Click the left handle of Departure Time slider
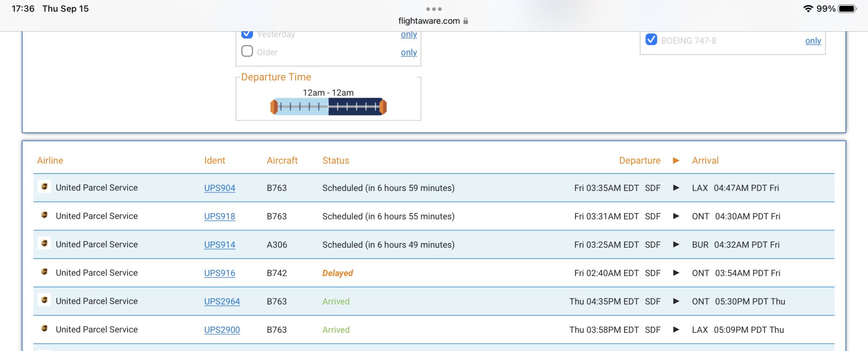The height and width of the screenshot is (351, 868). [x=274, y=107]
